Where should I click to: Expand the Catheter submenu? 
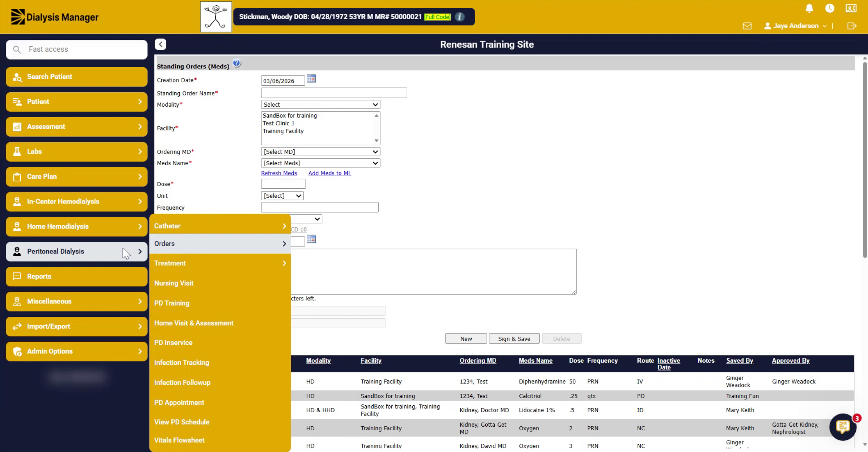coord(220,226)
